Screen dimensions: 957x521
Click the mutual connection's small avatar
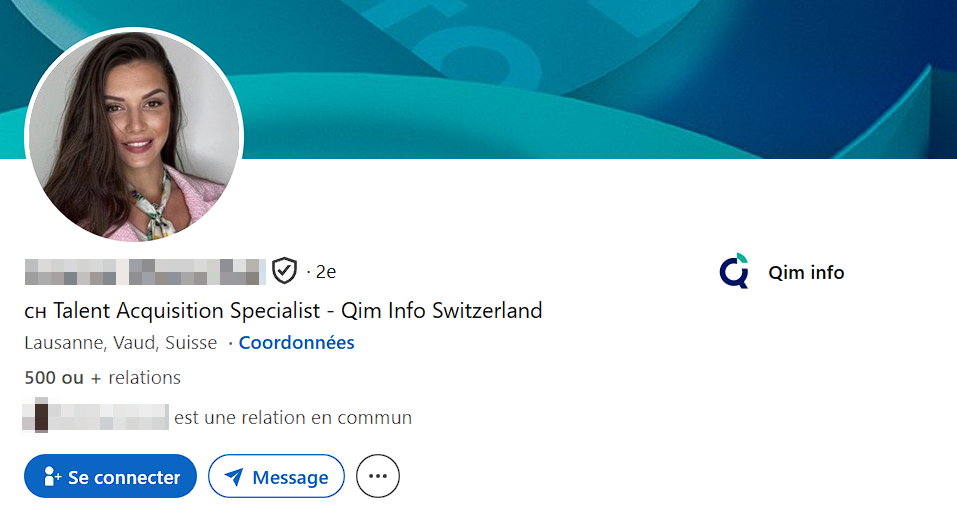(x=41, y=416)
